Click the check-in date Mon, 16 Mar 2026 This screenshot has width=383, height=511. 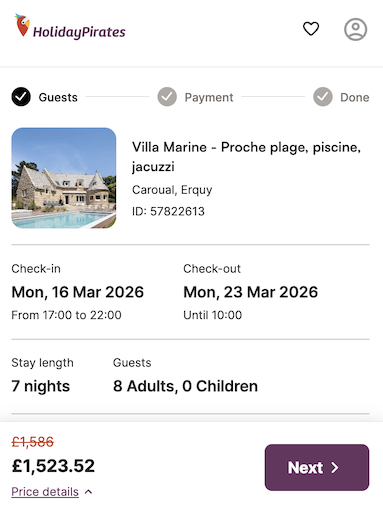tap(78, 292)
